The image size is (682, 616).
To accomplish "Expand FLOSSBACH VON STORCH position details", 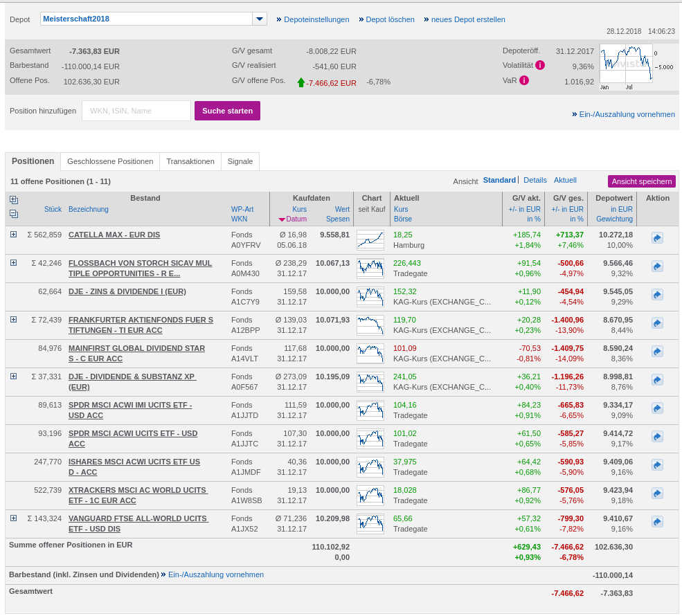I will tap(13, 263).
